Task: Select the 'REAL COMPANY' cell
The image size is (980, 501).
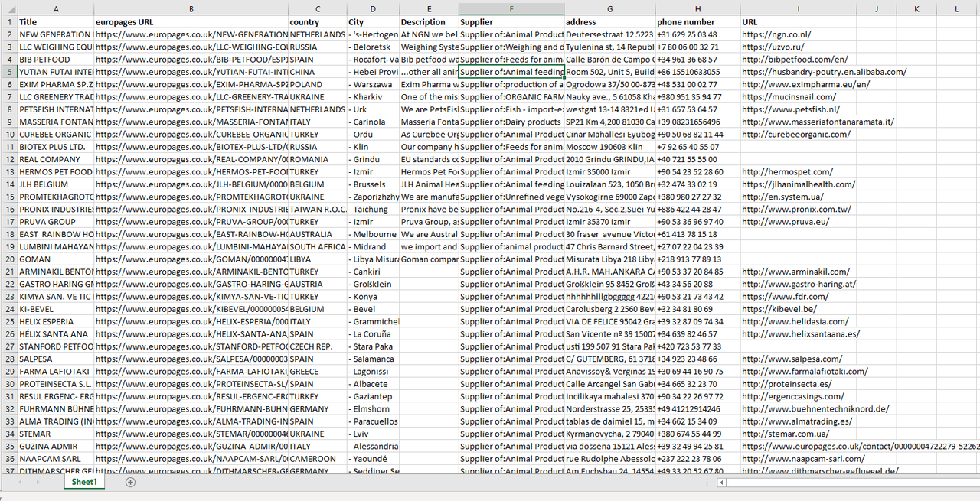Action: [56, 159]
